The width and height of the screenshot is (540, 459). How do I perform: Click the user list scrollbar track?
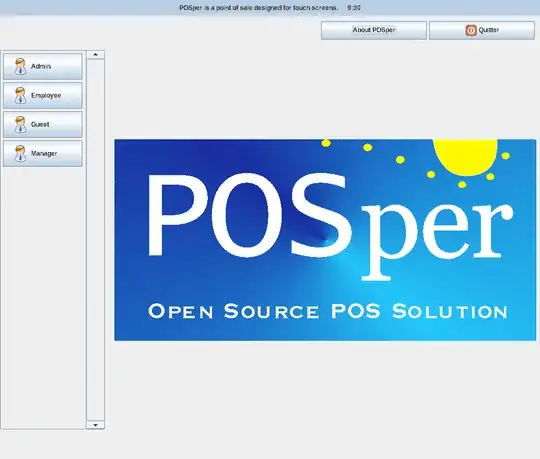click(x=95, y=240)
